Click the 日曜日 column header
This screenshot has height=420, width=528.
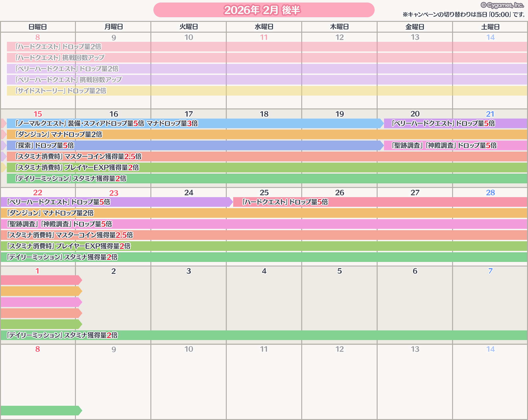click(37, 27)
